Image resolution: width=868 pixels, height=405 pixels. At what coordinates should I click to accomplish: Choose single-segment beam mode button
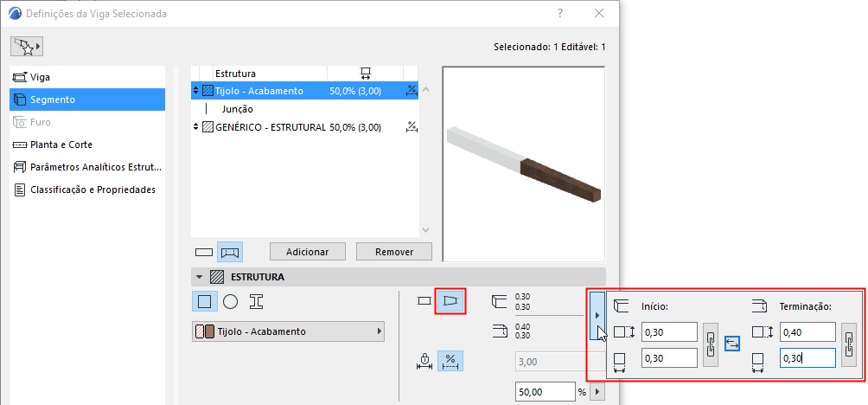tap(204, 252)
